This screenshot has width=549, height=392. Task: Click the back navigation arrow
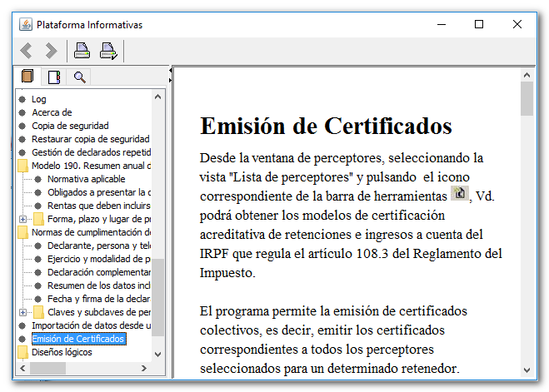click(27, 52)
